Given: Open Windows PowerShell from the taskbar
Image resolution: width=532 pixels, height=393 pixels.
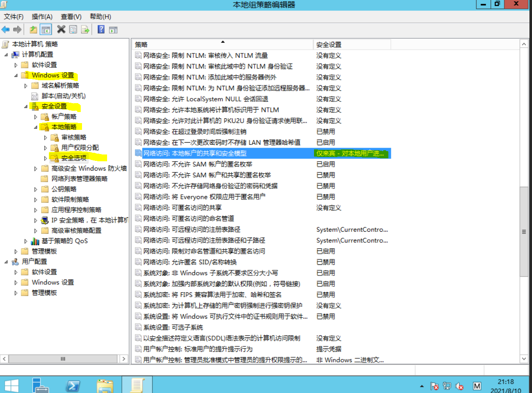Looking at the screenshot, I should [73, 385].
